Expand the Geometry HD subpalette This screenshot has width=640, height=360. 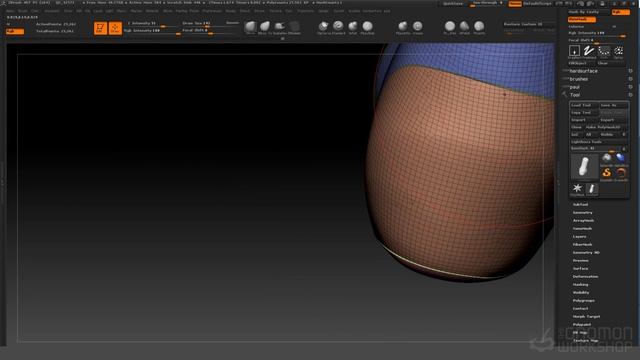coord(586,253)
